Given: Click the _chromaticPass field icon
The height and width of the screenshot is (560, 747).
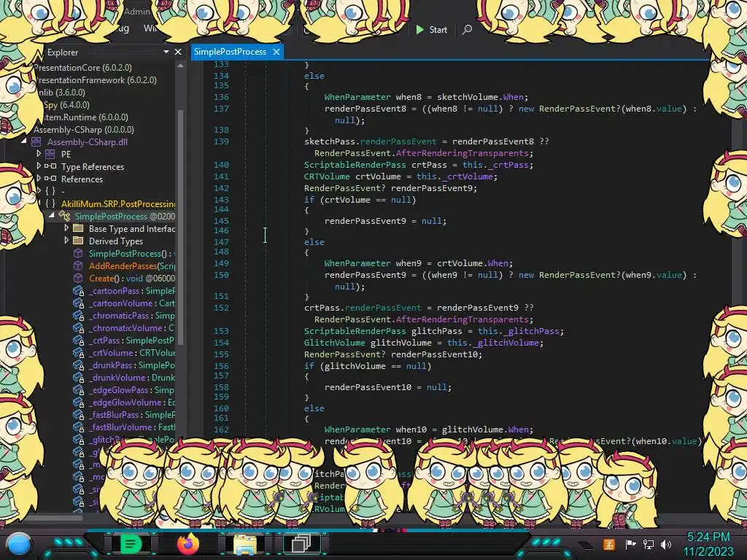Looking at the screenshot, I should (x=78, y=315).
